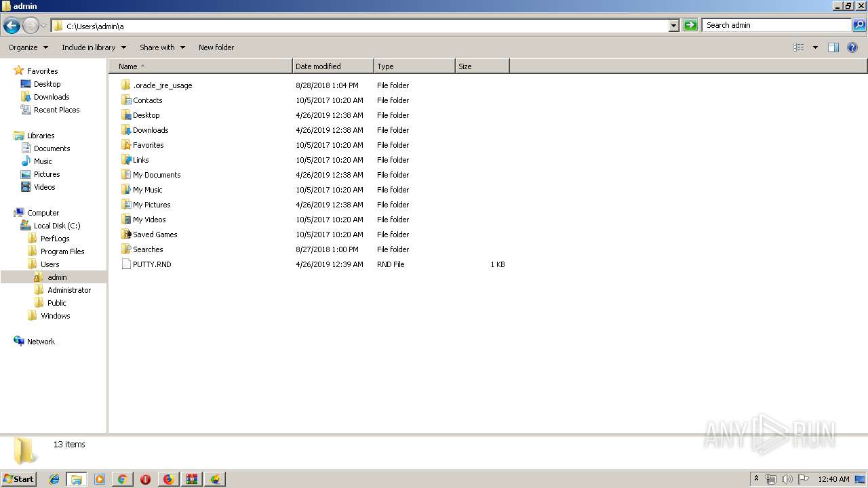Image resolution: width=868 pixels, height=488 pixels.
Task: Open the Organize menu
Action: (28, 47)
